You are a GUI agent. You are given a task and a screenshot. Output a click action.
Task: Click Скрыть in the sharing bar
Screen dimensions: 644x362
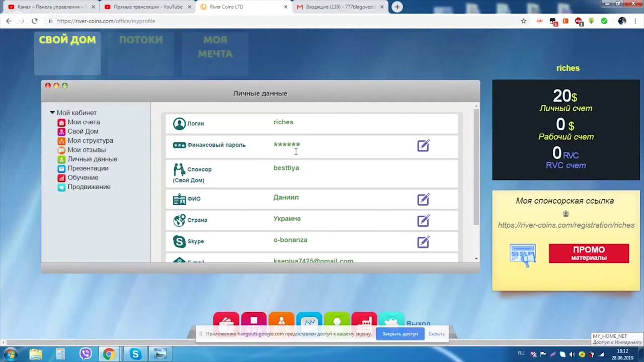click(x=436, y=334)
